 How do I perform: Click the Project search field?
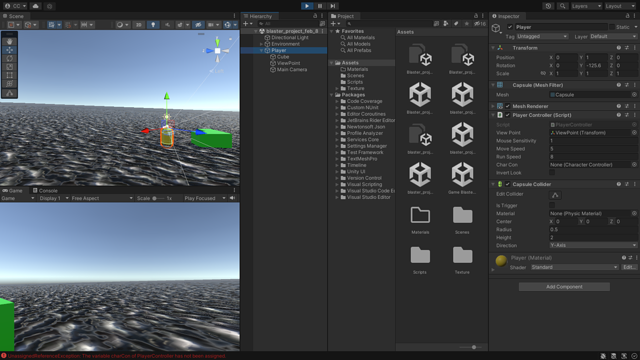click(388, 24)
